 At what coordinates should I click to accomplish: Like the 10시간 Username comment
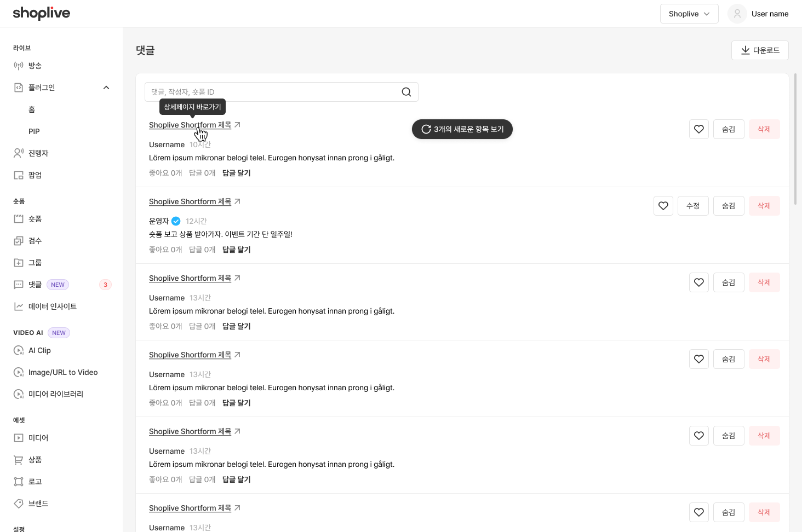699,129
